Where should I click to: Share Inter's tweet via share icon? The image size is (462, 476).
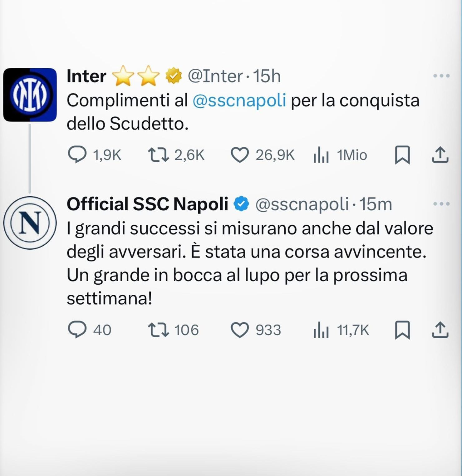tap(440, 155)
